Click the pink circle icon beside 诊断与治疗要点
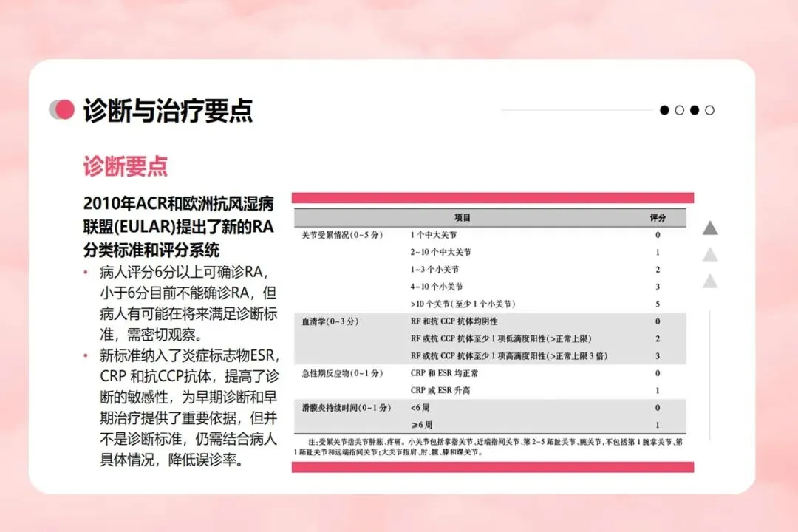The width and height of the screenshot is (798, 532). (64, 109)
